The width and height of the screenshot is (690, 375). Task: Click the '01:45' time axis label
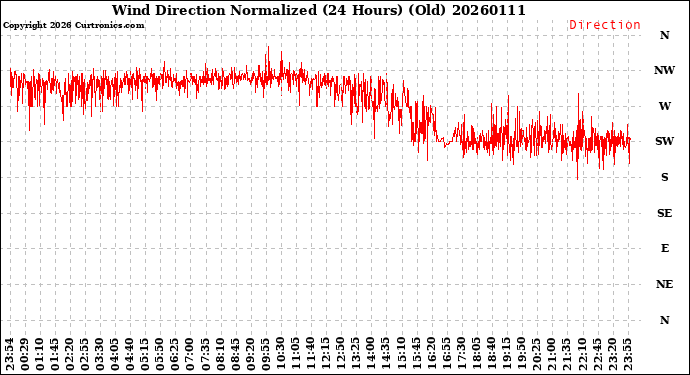(55, 354)
